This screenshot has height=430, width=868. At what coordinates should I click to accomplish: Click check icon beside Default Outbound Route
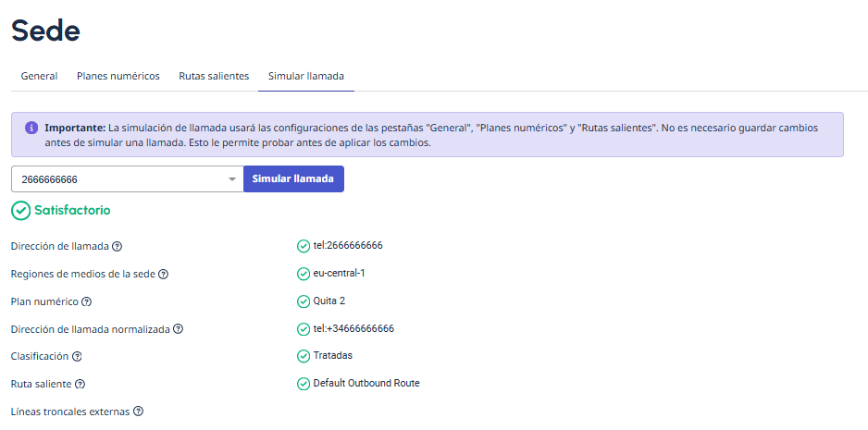[x=304, y=384]
